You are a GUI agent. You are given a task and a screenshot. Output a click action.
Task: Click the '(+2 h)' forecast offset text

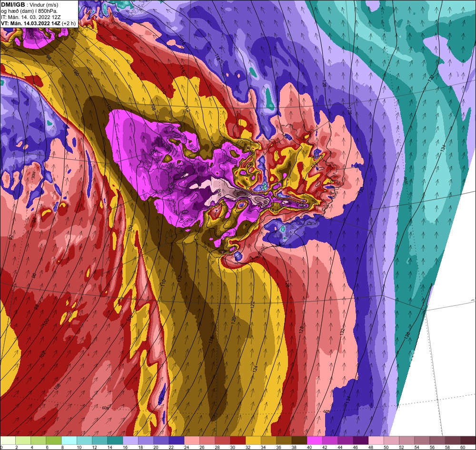pos(69,23)
